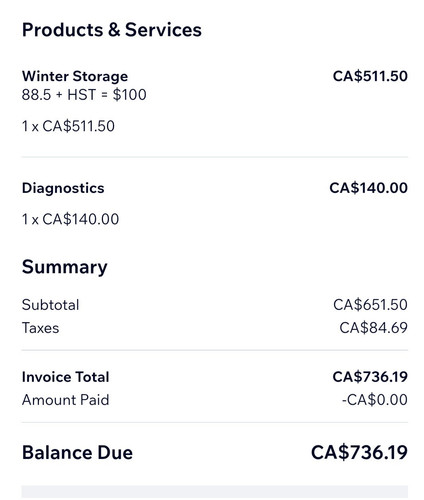The width and height of the screenshot is (424, 500).
Task: Click the Diagnostics item name
Action: (63, 189)
